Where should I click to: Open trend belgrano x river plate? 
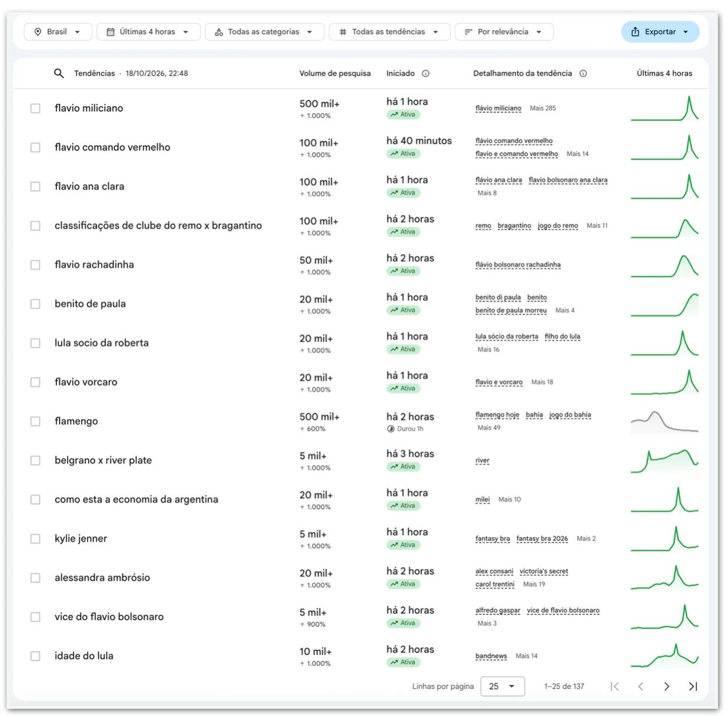103,460
